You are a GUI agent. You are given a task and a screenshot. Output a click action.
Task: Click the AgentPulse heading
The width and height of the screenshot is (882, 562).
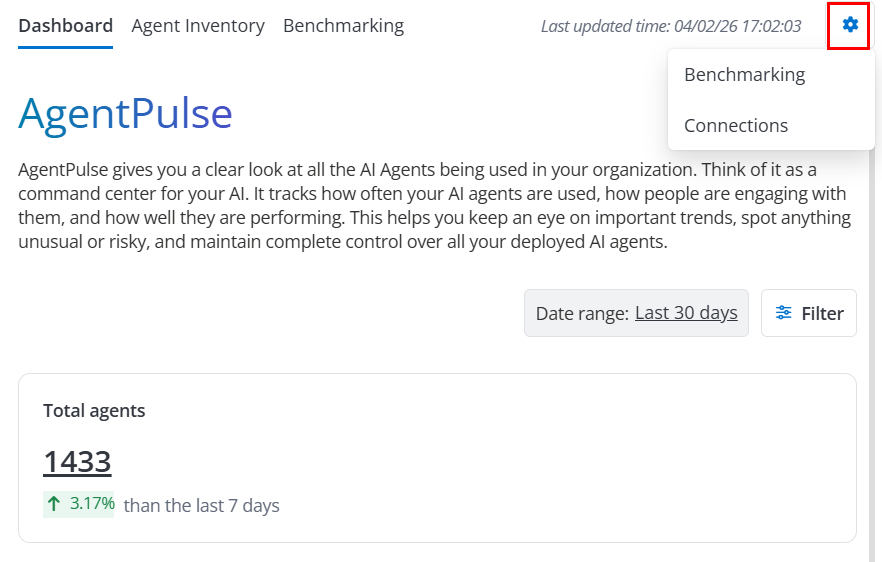click(125, 114)
